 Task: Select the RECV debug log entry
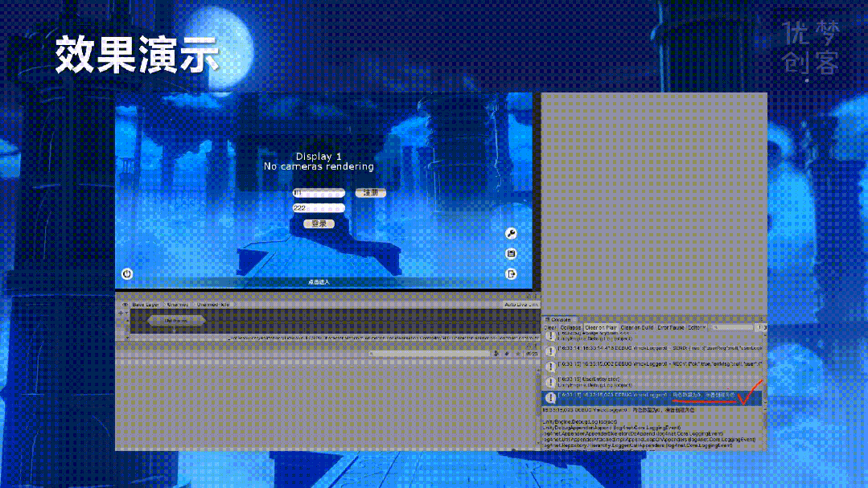652,367
